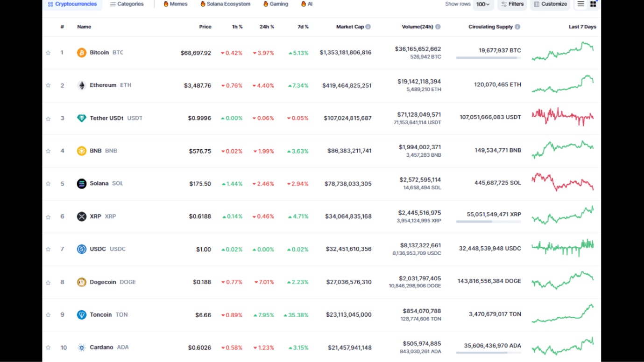Sort the table by Price column
The width and height of the screenshot is (644, 362).
(205, 27)
